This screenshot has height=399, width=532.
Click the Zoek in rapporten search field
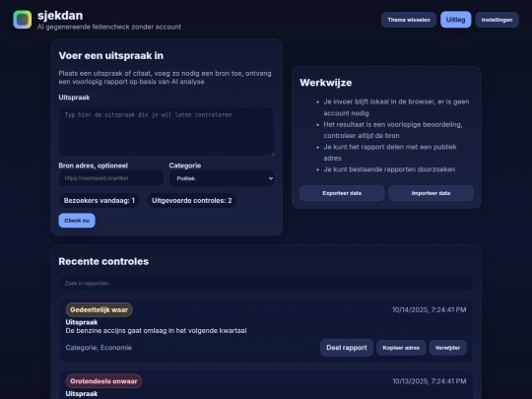click(x=266, y=284)
